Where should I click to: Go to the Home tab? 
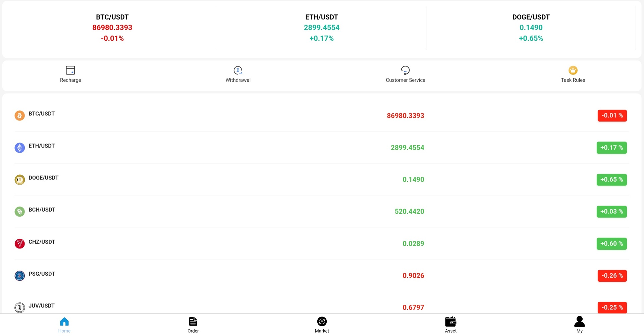(64, 325)
